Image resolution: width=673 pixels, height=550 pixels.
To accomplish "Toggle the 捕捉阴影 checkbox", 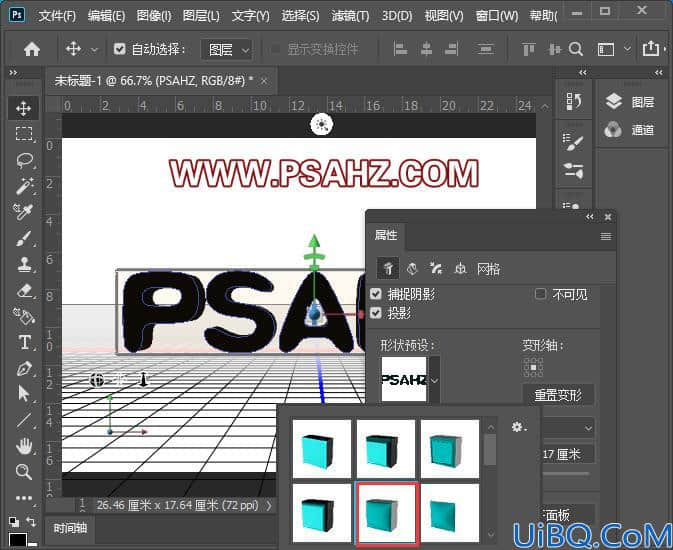I will [x=376, y=294].
